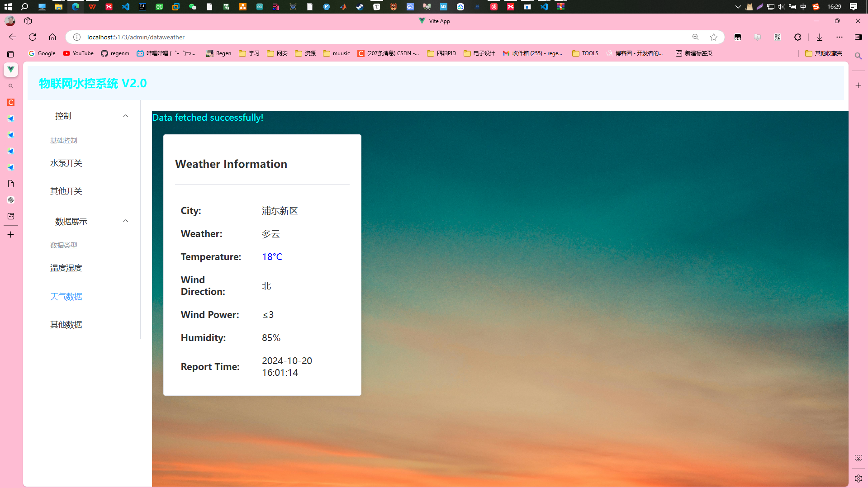Switch to the CSDN vertical tab
This screenshot has width=868, height=488.
tap(11, 102)
